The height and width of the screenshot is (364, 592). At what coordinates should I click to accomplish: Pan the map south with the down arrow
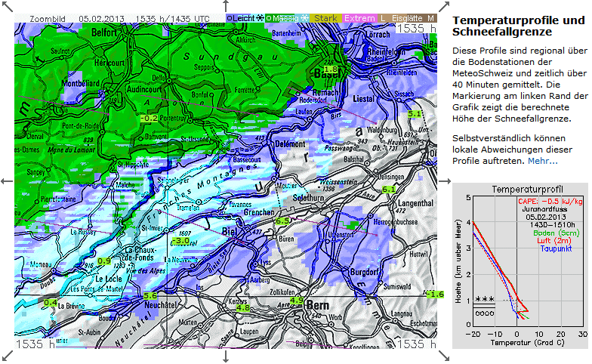[x=226, y=356]
